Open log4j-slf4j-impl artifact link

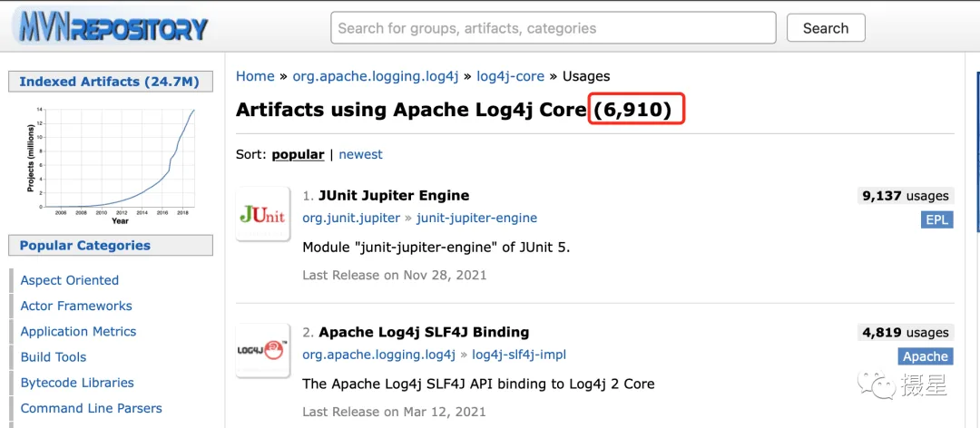(x=519, y=355)
